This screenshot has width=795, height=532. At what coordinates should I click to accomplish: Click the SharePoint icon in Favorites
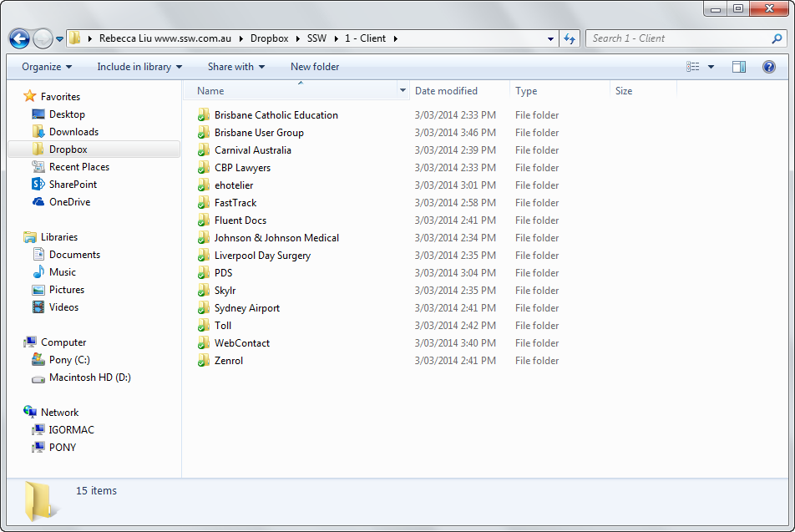[38, 185]
